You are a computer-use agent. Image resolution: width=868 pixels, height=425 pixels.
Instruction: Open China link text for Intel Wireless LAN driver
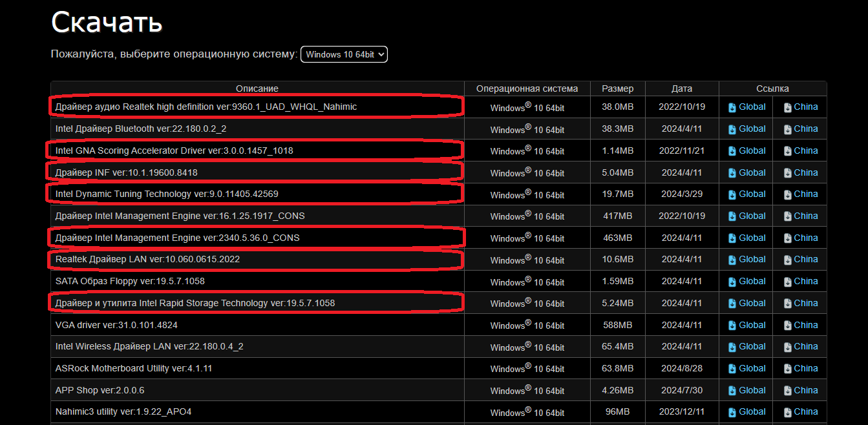(806, 346)
